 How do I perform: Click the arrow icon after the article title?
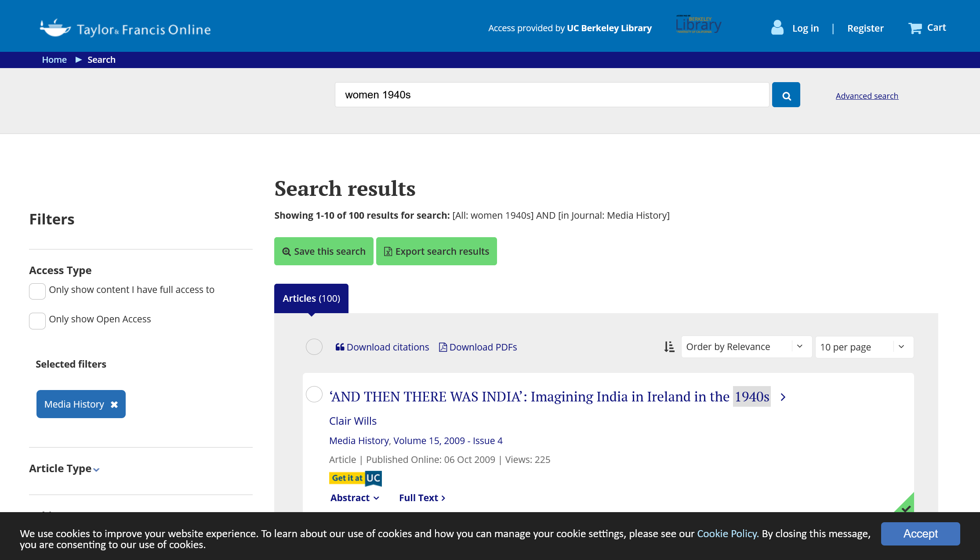[x=783, y=397]
